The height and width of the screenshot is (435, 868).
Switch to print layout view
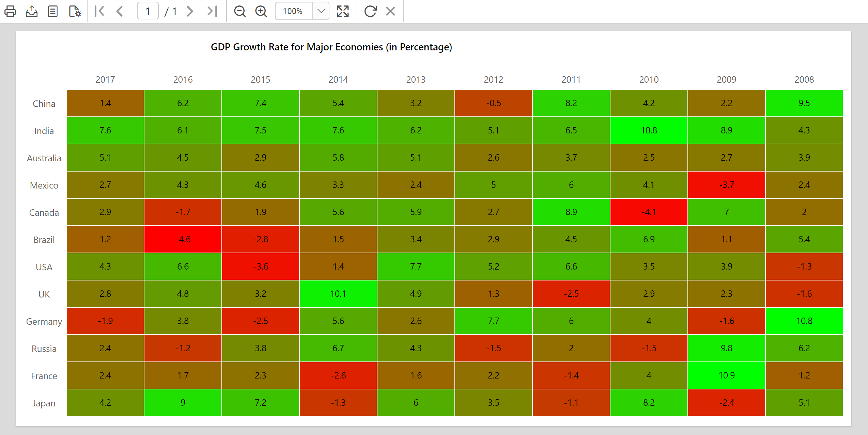(x=52, y=11)
